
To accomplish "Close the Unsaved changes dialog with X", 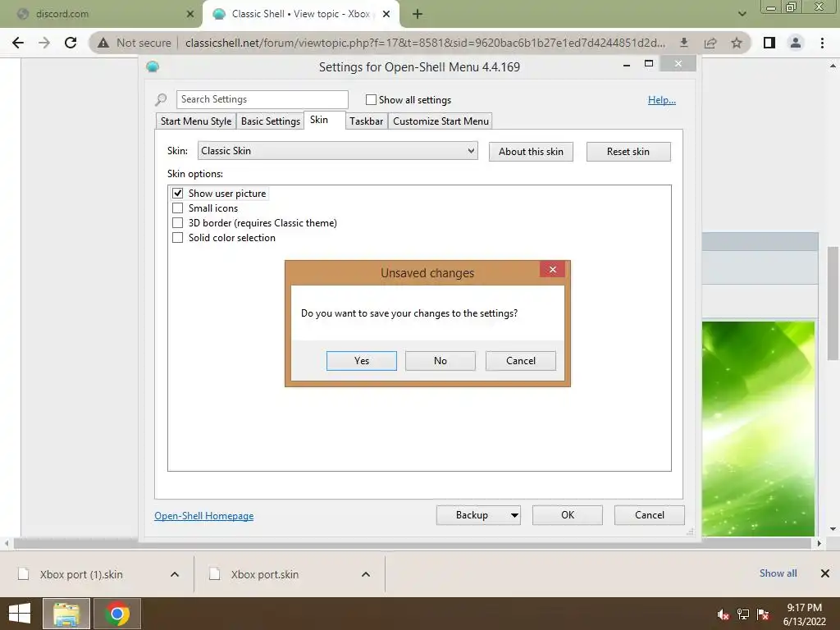I will (x=553, y=269).
